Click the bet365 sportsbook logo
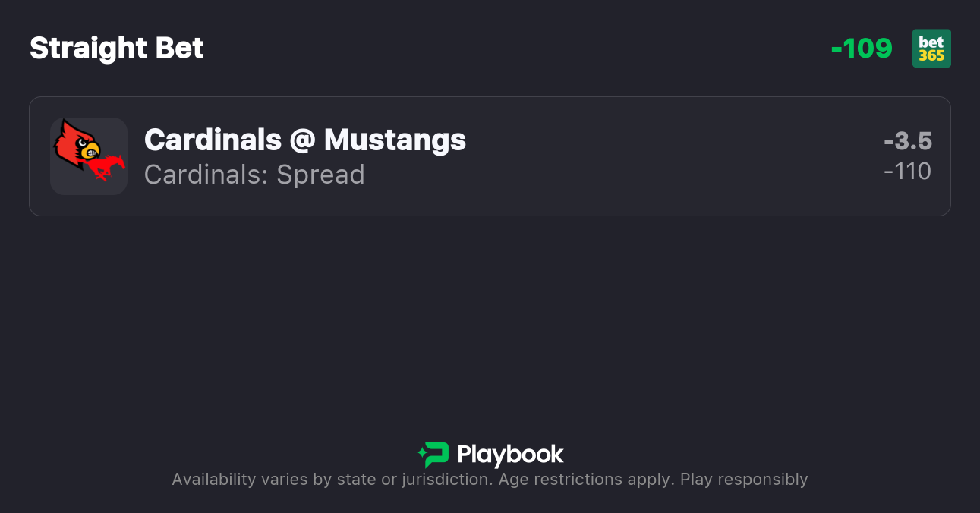 point(931,48)
